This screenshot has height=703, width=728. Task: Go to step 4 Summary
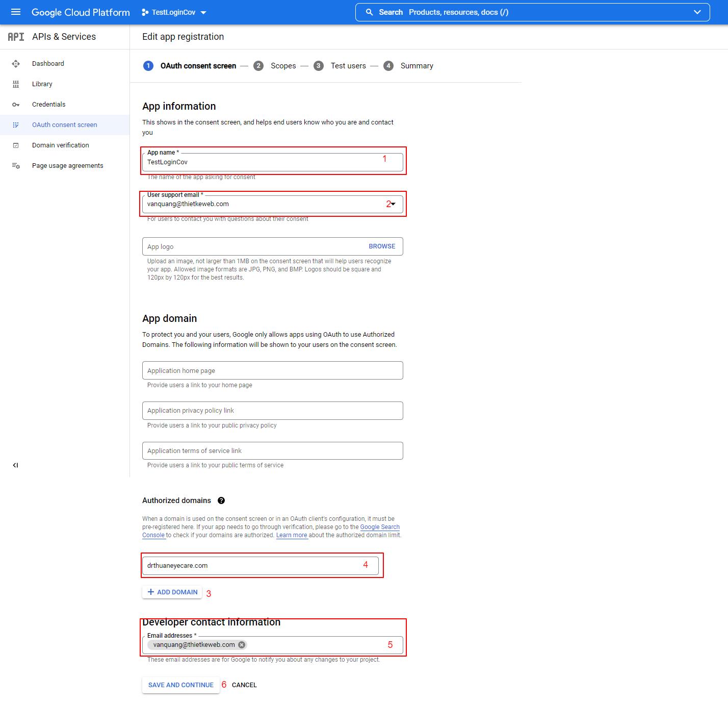pyautogui.click(x=408, y=66)
